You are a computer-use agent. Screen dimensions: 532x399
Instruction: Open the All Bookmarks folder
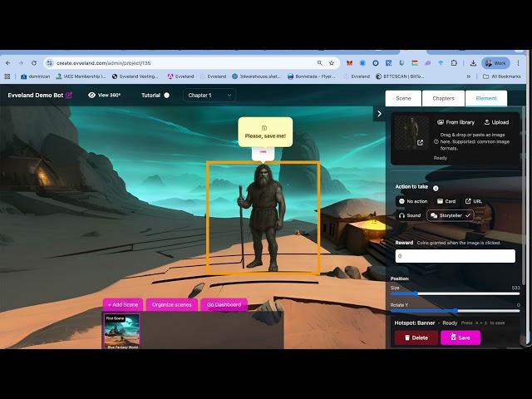click(x=502, y=76)
